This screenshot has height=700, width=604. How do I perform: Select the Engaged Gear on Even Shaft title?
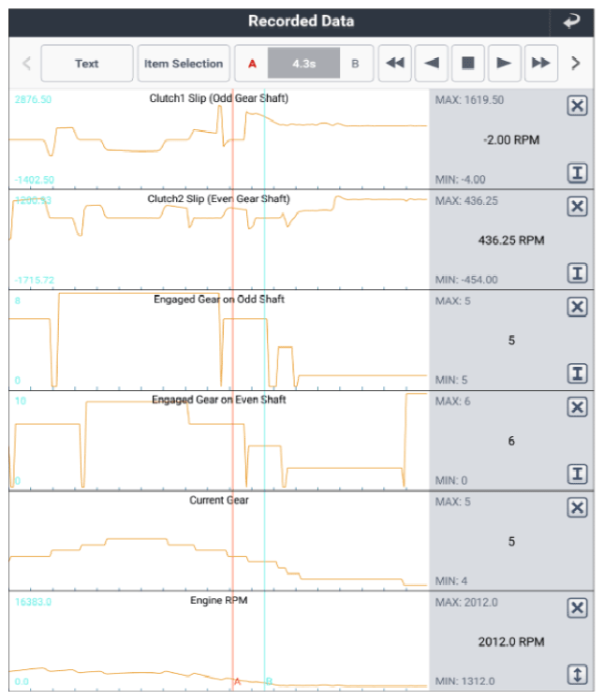[x=219, y=400]
